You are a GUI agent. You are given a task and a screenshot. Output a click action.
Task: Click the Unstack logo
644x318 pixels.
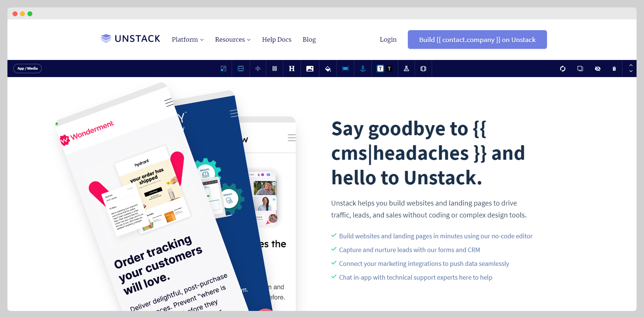pos(131,39)
